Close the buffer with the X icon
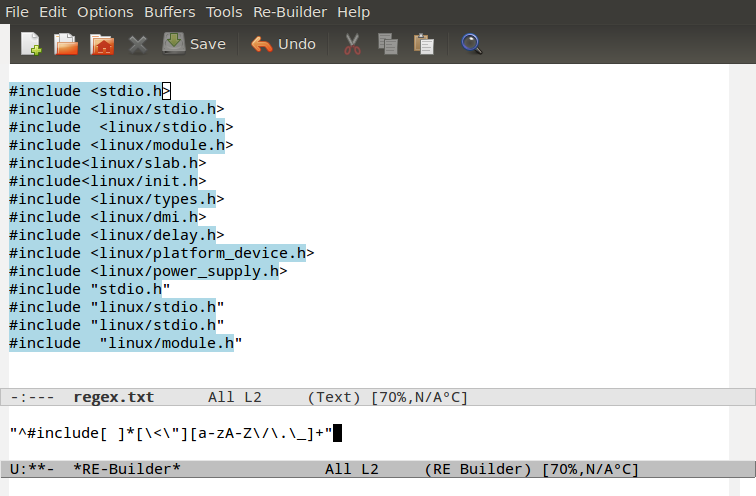 [138, 44]
